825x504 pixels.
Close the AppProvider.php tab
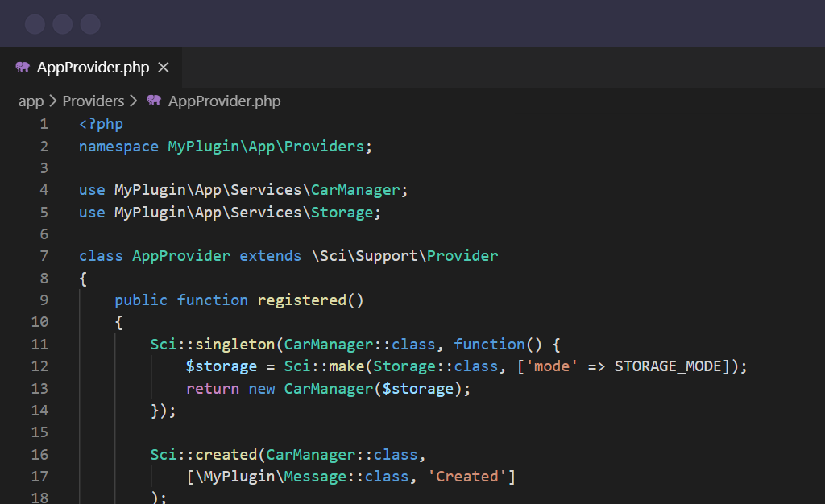tap(164, 68)
